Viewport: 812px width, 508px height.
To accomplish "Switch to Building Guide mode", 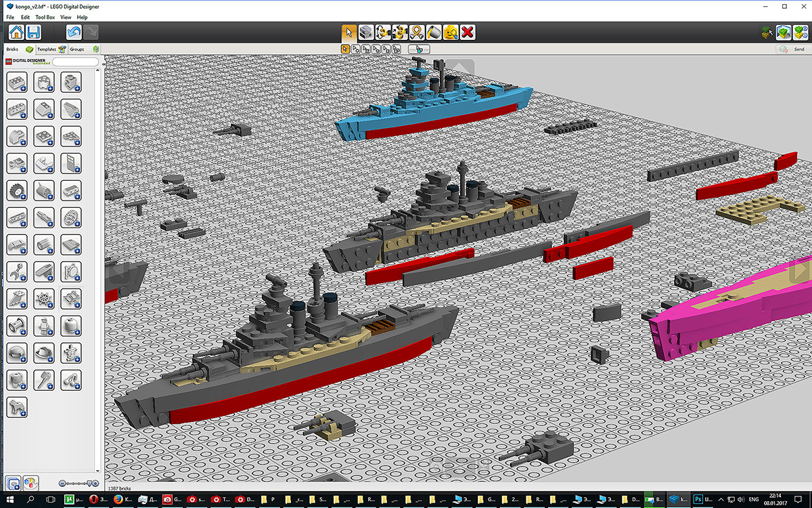I will (x=800, y=32).
